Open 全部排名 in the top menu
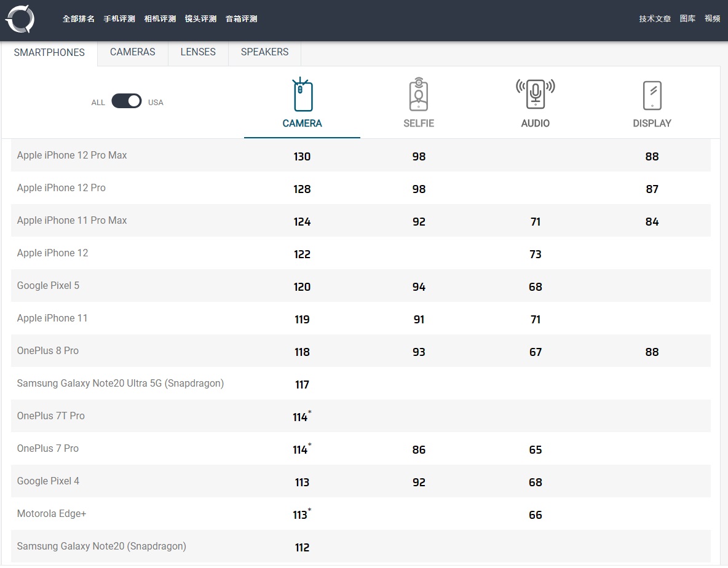The width and height of the screenshot is (728, 568). pos(79,19)
